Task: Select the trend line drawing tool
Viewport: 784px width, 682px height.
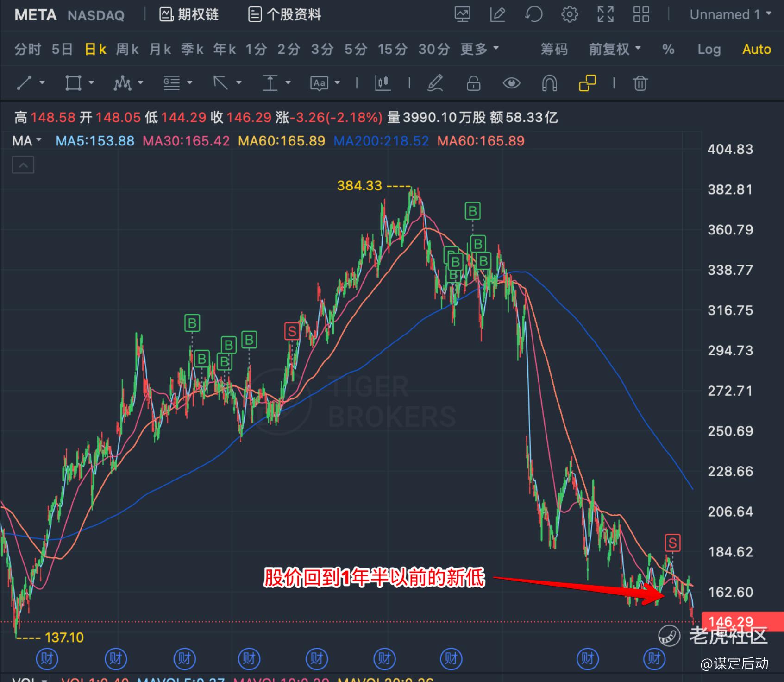Action: (24, 83)
